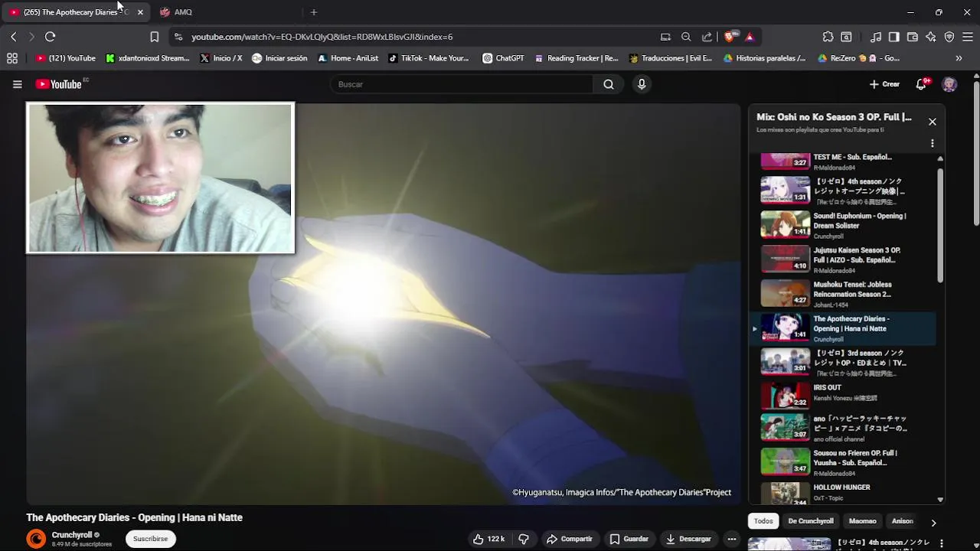
Task: Like the video with 122 k likes
Action: pos(488,539)
